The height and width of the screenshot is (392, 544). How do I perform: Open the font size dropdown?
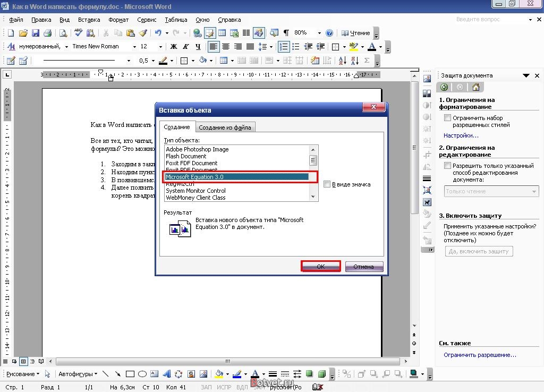[x=160, y=47]
